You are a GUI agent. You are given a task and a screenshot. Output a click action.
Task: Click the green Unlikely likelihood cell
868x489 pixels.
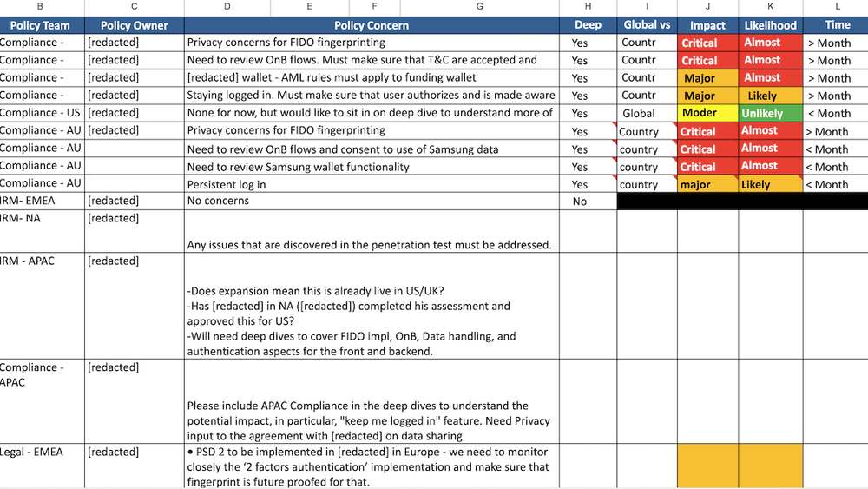click(x=770, y=113)
